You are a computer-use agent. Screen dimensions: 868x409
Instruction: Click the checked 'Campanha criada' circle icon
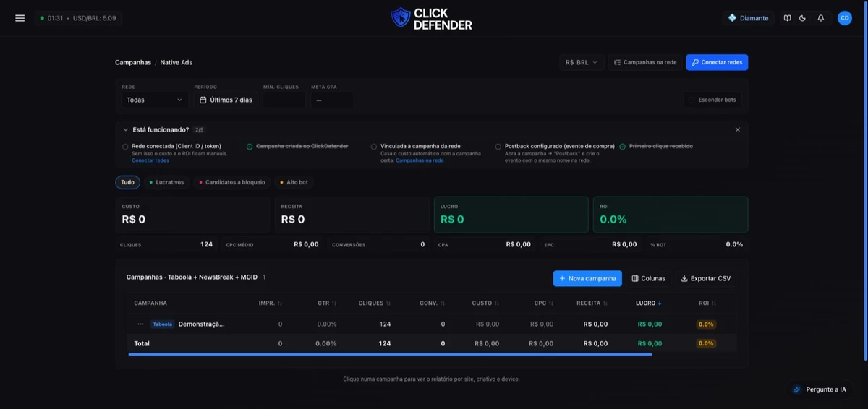(x=250, y=147)
